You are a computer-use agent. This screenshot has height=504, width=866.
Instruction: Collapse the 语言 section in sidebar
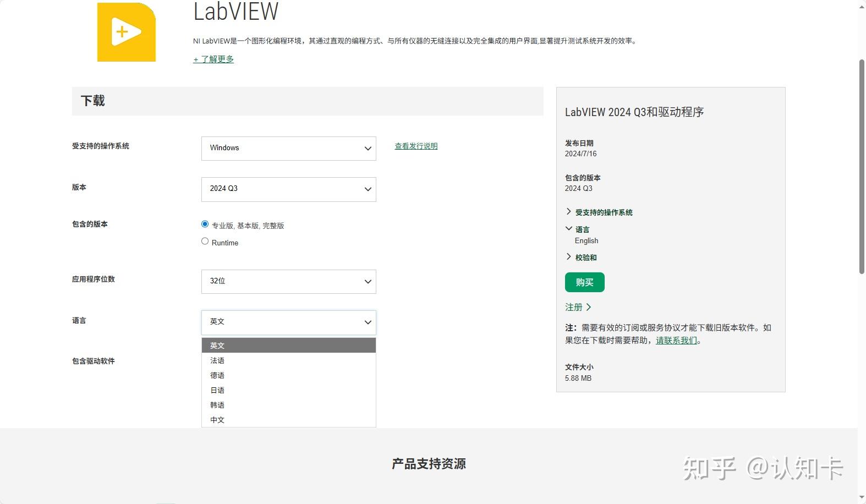click(578, 229)
